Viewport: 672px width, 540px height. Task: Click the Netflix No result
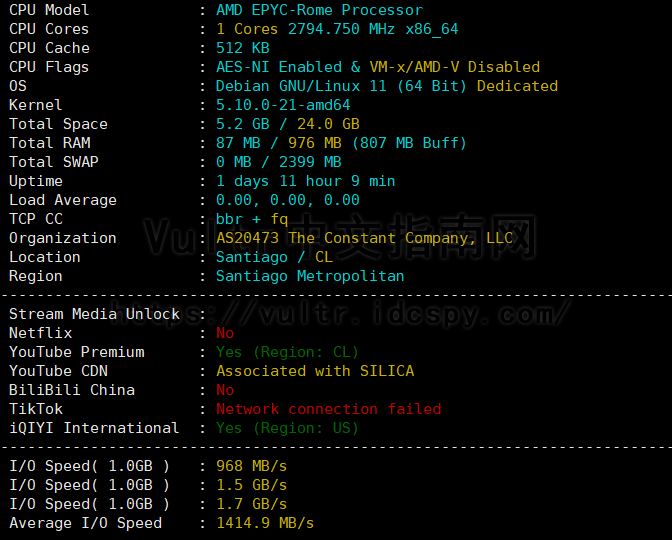(x=225, y=333)
